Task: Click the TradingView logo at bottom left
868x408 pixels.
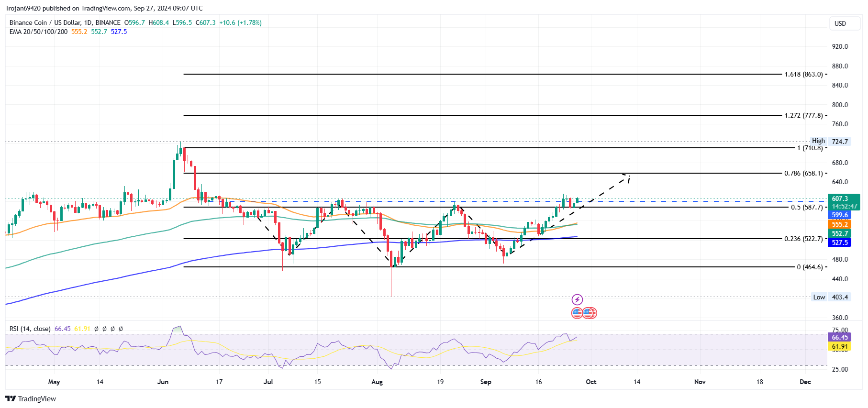Action: pos(31,399)
